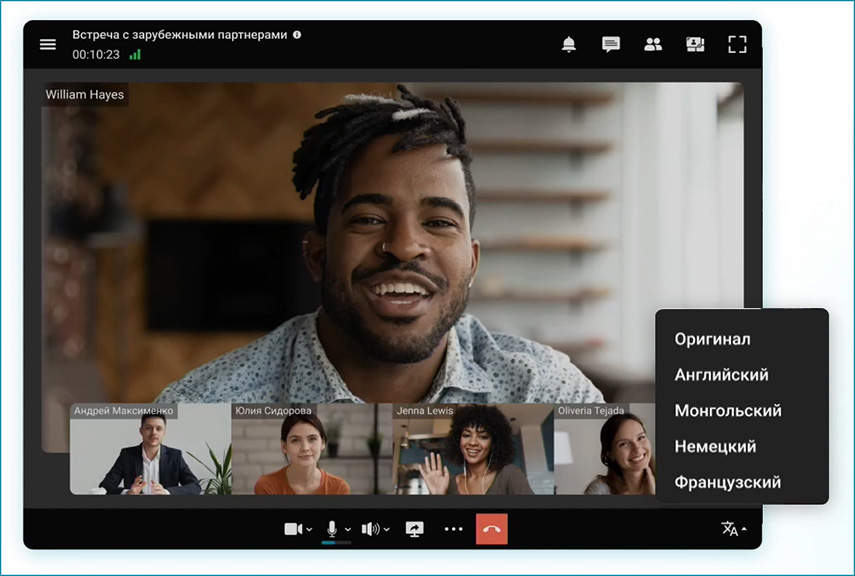This screenshot has width=855, height=576.
Task: Click the meeting title Встреча с зарубежными партнерами
Action: (180, 35)
